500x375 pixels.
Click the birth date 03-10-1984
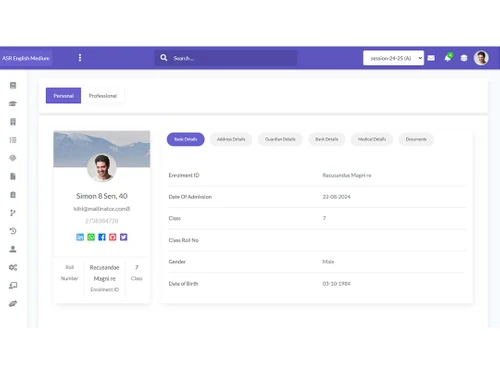coord(336,284)
